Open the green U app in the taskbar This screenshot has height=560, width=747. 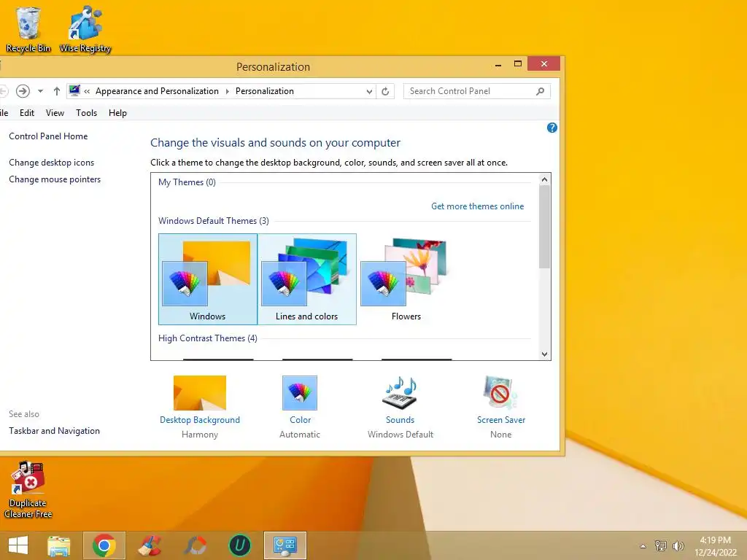tap(240, 545)
